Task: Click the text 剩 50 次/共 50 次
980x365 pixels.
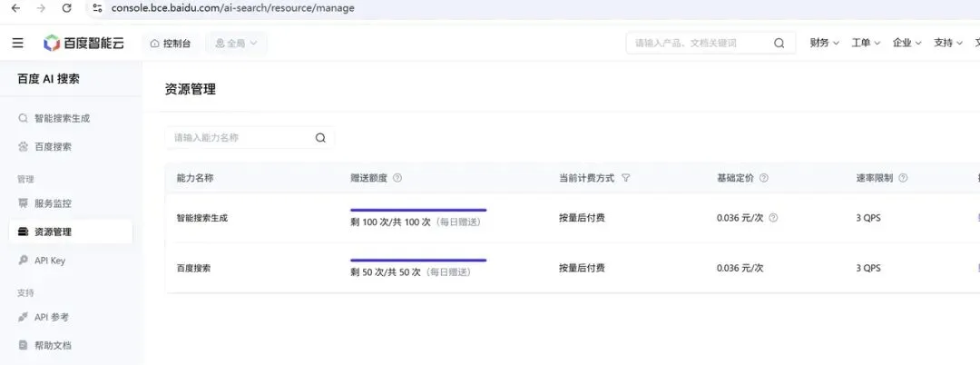Action: 386,271
